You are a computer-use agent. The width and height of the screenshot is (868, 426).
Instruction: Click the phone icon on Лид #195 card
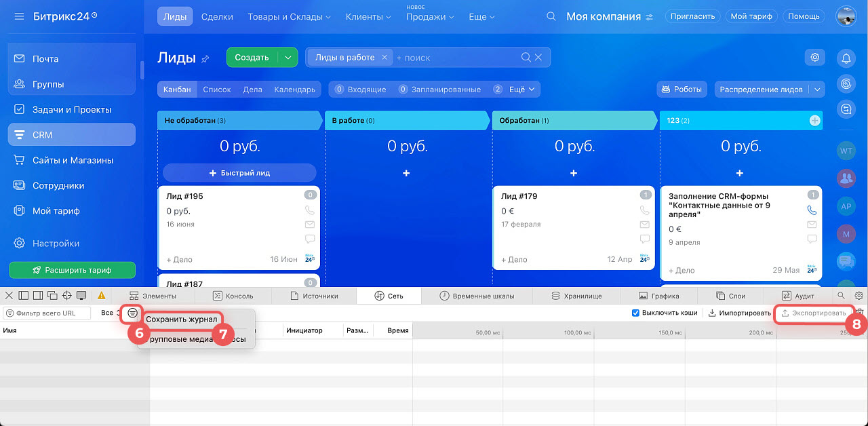(310, 210)
